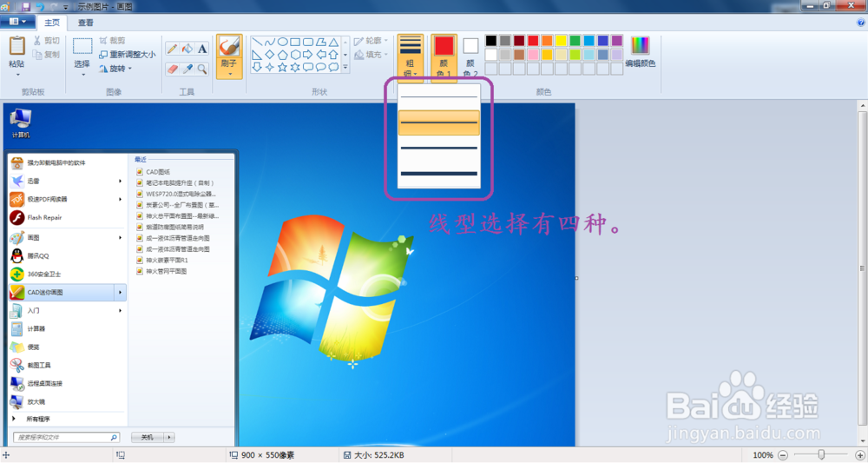Choose the Four-point star shape
868x463 pixels.
[x=270, y=67]
